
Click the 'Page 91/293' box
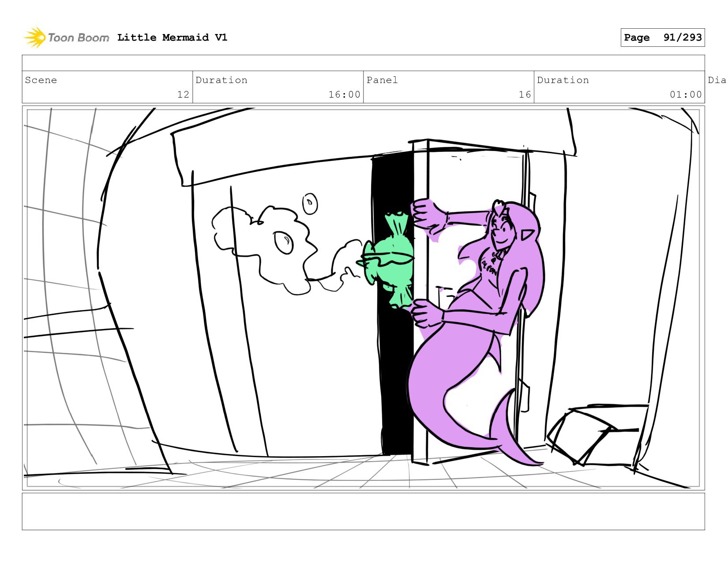(662, 38)
